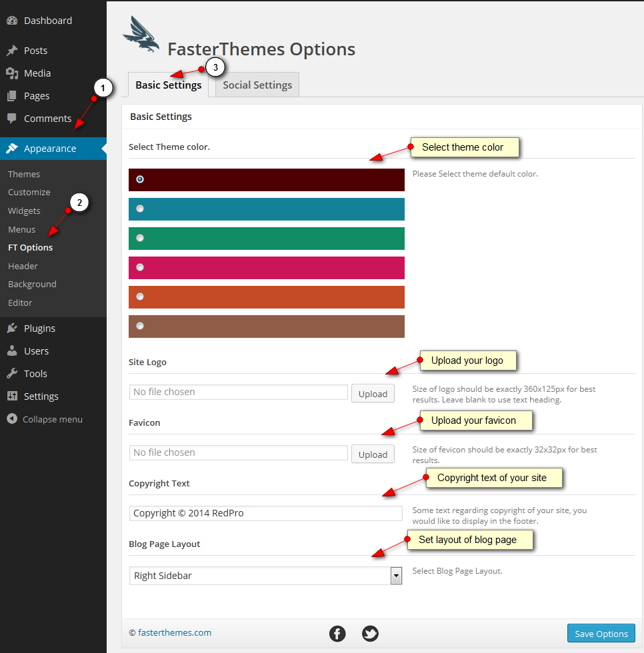Viewport: 644px width, 653px height.
Task: Click the Dashboard gauge icon
Action: (12, 21)
